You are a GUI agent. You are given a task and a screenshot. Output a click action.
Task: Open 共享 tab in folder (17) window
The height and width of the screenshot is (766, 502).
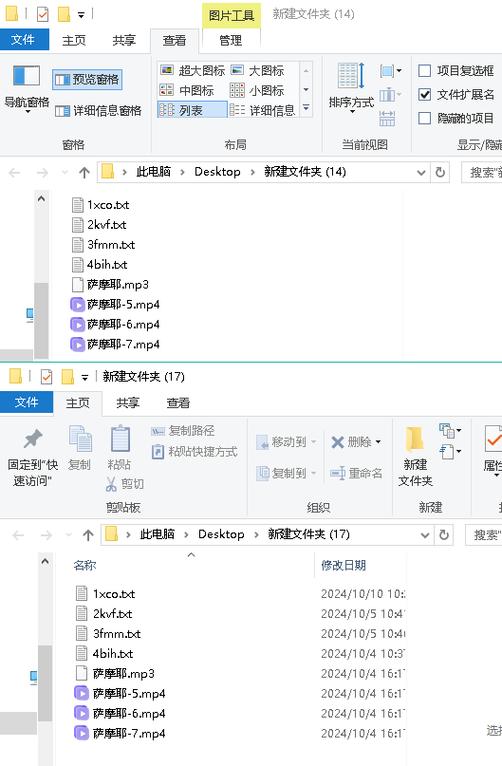[128, 403]
